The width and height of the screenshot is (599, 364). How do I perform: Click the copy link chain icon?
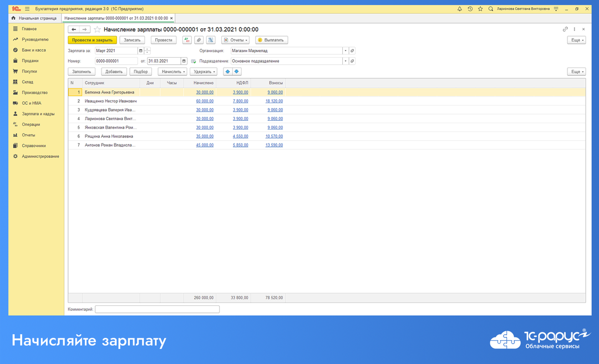(x=565, y=29)
